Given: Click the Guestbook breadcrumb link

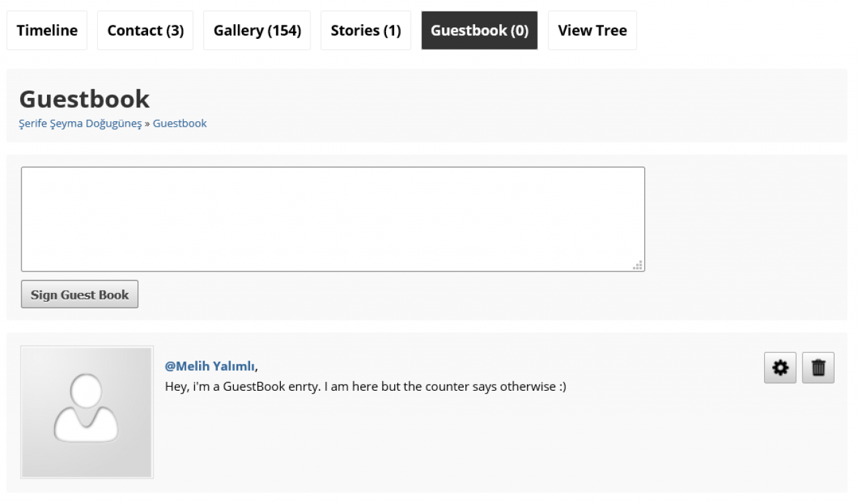Looking at the screenshot, I should [180, 123].
